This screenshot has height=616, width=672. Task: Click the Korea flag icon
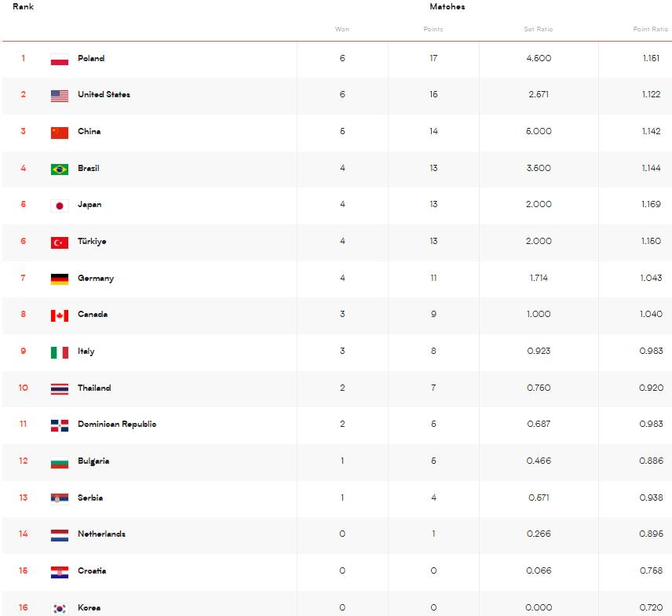pos(60,608)
